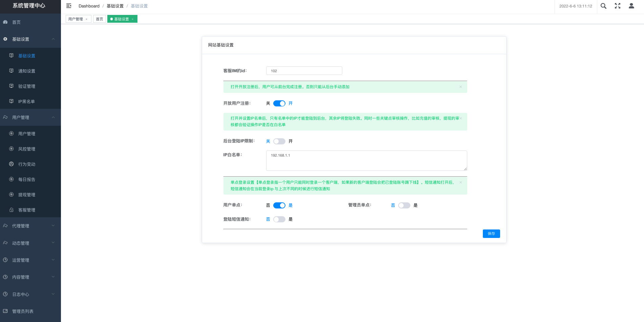Click the clock icon beside 运营管理
The width and height of the screenshot is (644, 322).
5,260
